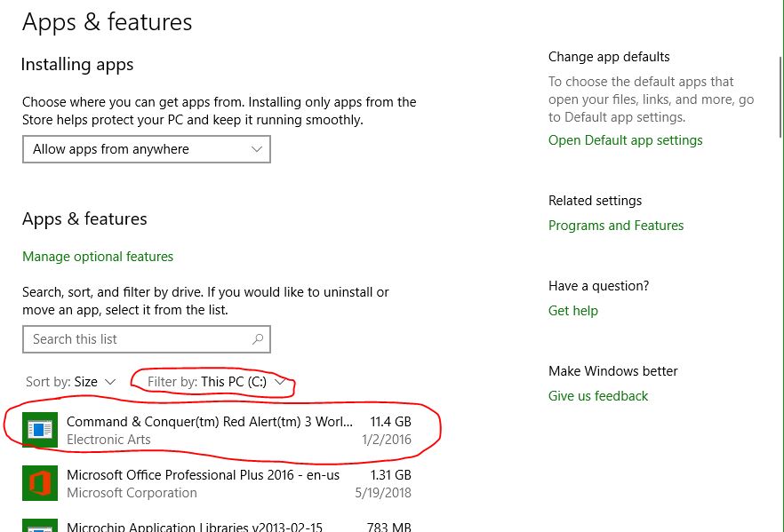Screen dimensions: 784x532
Task: Select the Microsoft Office Professional Plus 2016 entry name
Action: (203, 474)
